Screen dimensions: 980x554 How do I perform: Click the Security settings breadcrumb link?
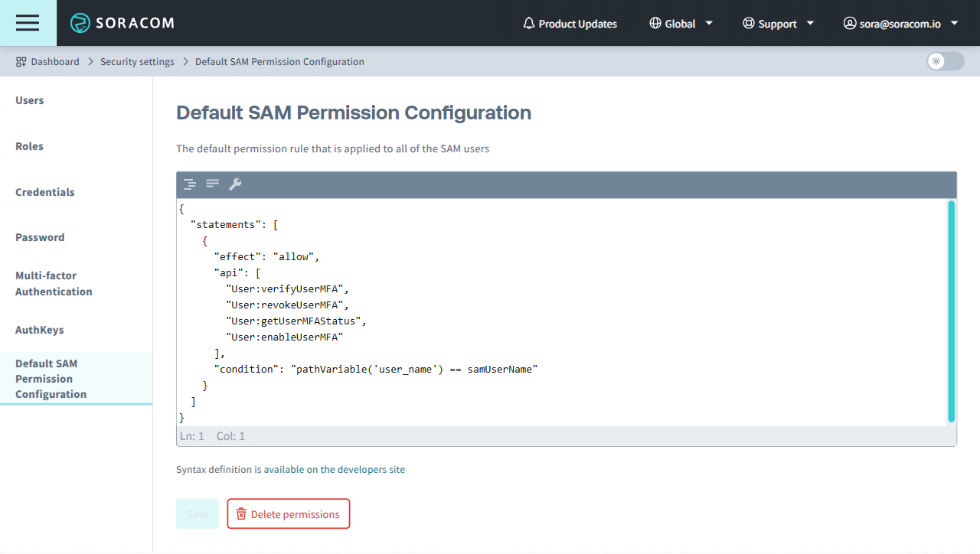[x=137, y=62]
